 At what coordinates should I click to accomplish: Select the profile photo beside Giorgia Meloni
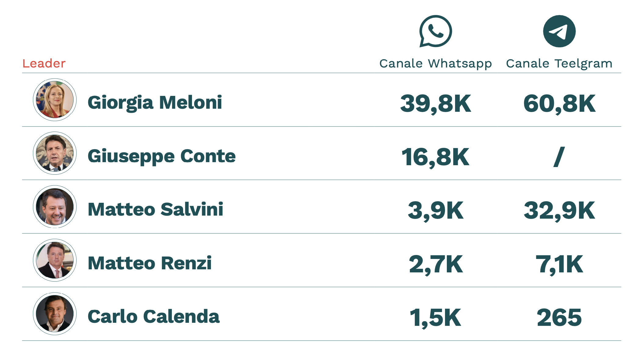tap(55, 100)
